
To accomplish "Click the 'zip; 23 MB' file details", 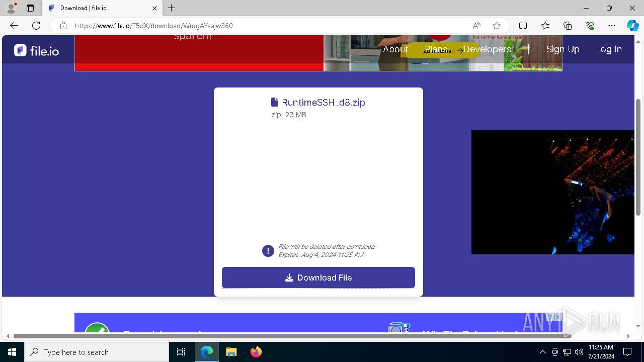I will pos(289,115).
